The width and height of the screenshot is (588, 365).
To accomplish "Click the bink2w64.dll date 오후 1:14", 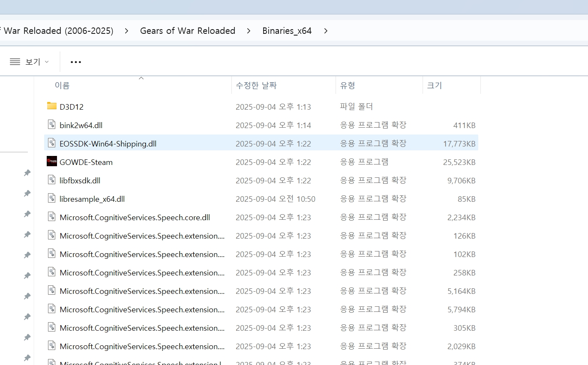I will (273, 125).
